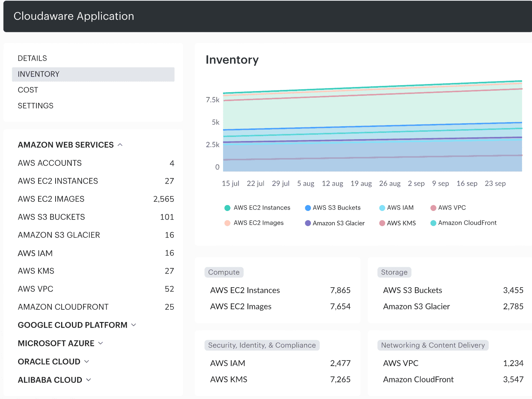Screen dimensions: 532x399
Task: Toggle AWS S3 Buckets legend dot
Action: (308, 208)
